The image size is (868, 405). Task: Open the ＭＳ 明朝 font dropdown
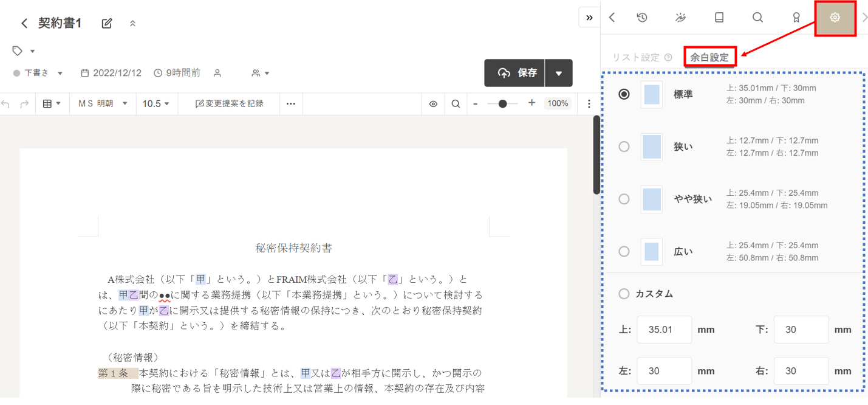(103, 104)
